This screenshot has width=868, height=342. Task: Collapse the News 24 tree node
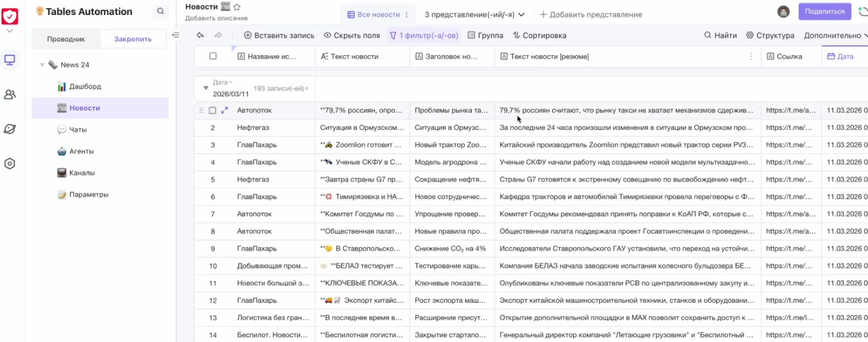pyautogui.click(x=42, y=65)
